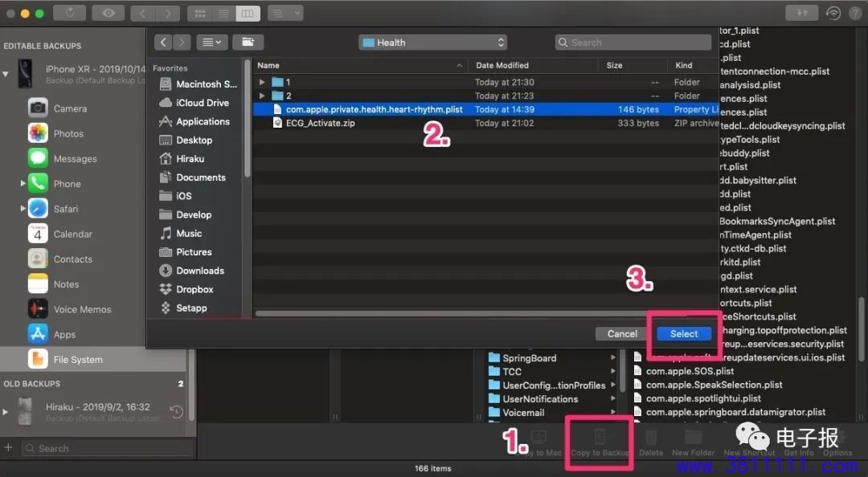The width and height of the screenshot is (868, 477).
Task: Open Messages in iMazing sidebar
Action: (63, 159)
